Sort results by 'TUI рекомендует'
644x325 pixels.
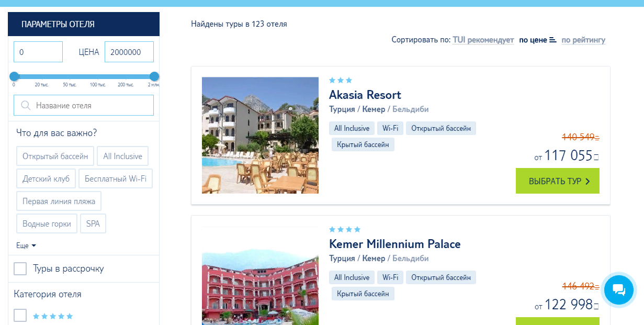tap(483, 40)
